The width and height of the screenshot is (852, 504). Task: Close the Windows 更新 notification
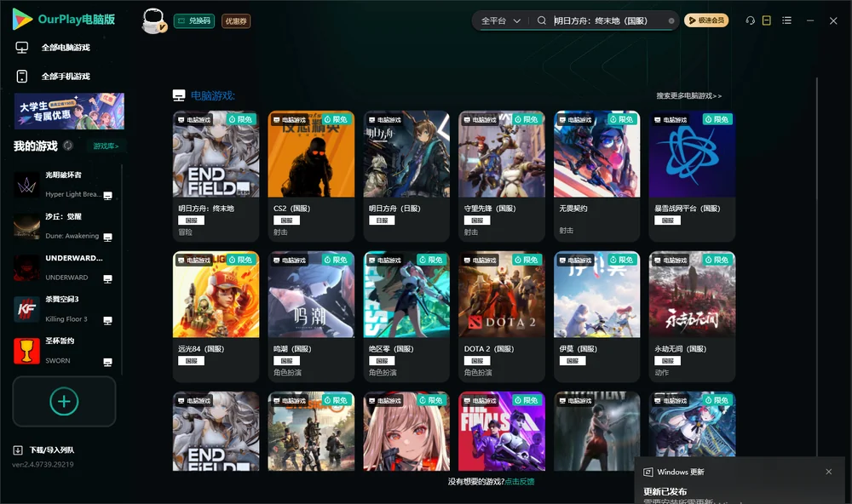point(829,472)
